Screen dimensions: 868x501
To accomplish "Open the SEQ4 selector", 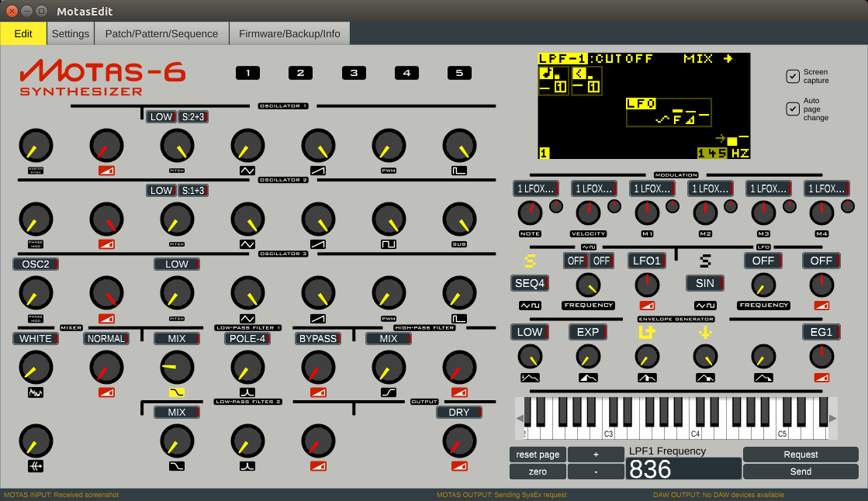I will (530, 283).
